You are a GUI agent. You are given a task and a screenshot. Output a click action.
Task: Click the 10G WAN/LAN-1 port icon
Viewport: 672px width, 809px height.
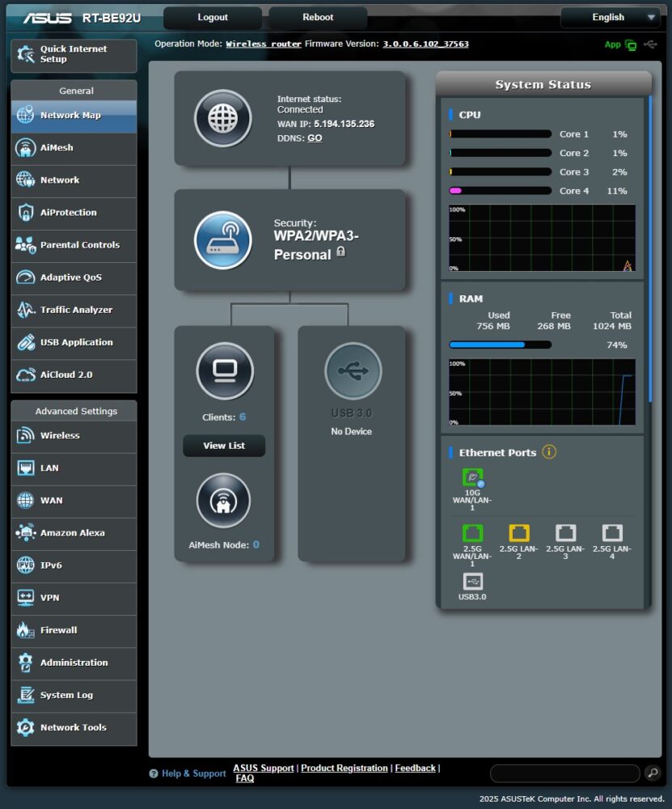(472, 478)
